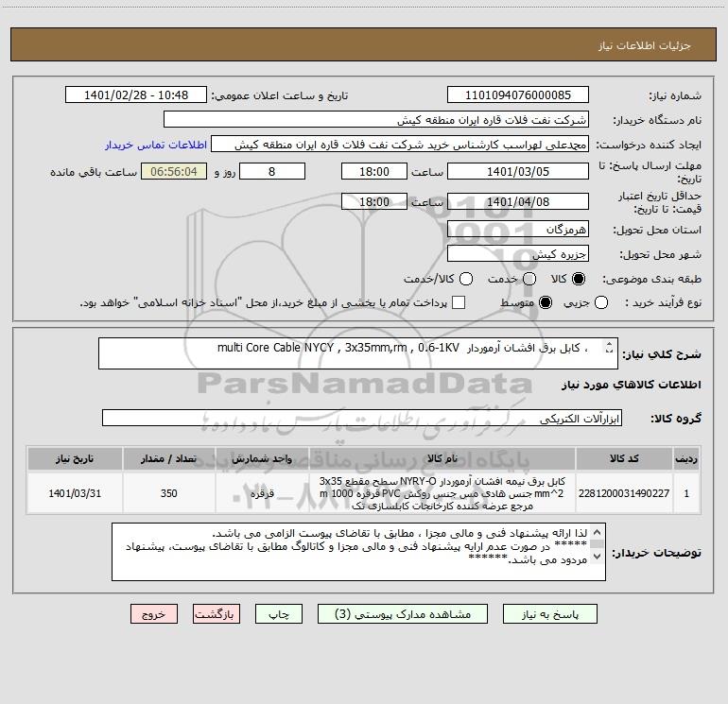Click کد کالا column header

624,458
